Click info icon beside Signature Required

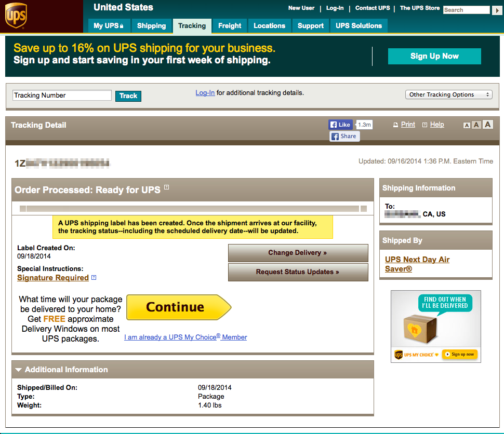pos(94,278)
